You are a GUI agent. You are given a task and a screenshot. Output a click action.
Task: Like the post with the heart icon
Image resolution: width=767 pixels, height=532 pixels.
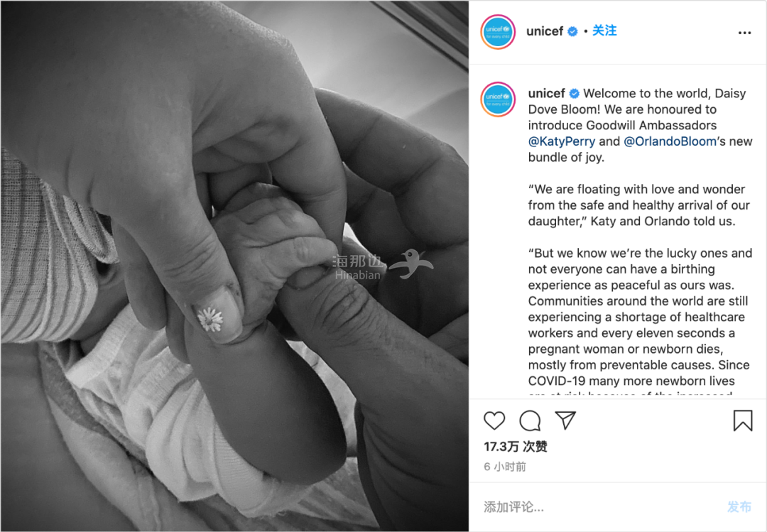coord(494,420)
